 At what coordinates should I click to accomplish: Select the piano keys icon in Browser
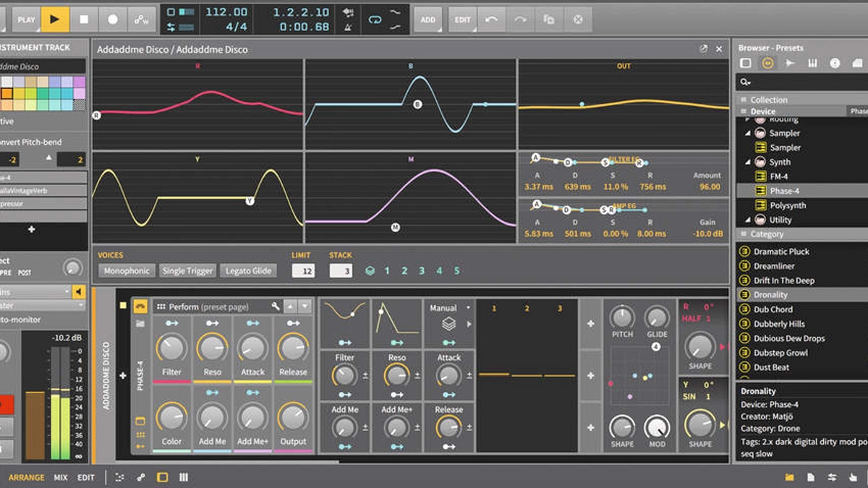(812, 64)
